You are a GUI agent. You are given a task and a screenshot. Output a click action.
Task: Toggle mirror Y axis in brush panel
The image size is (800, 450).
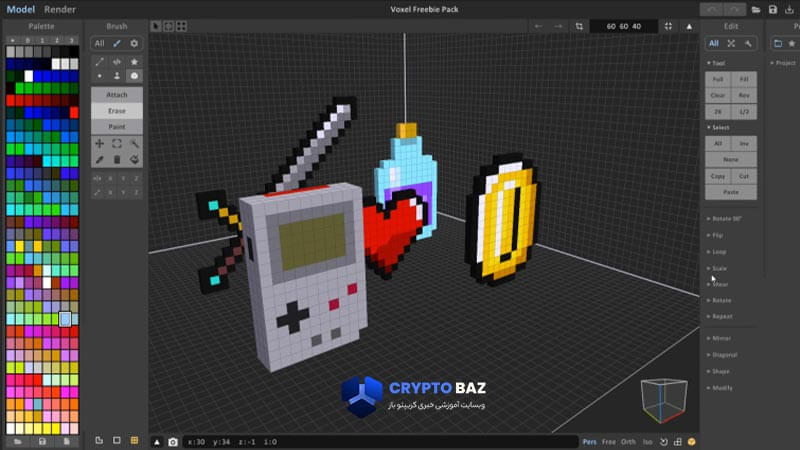pos(123,178)
